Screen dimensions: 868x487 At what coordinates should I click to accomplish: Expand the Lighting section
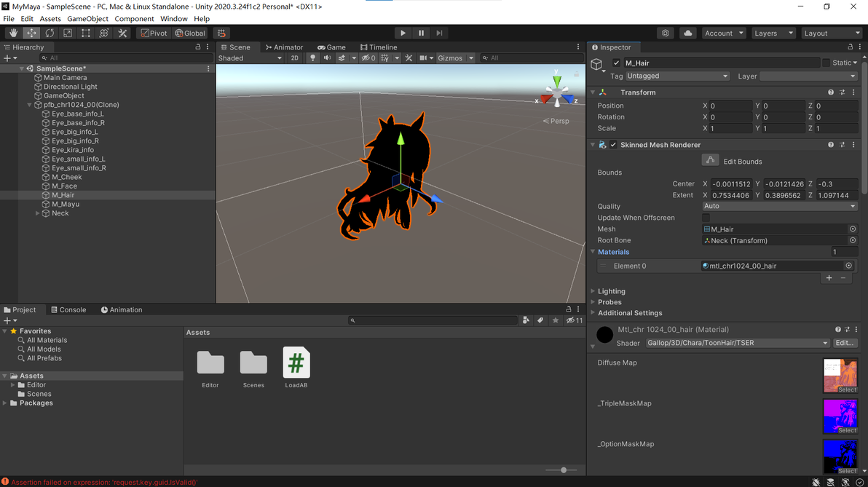(611, 291)
